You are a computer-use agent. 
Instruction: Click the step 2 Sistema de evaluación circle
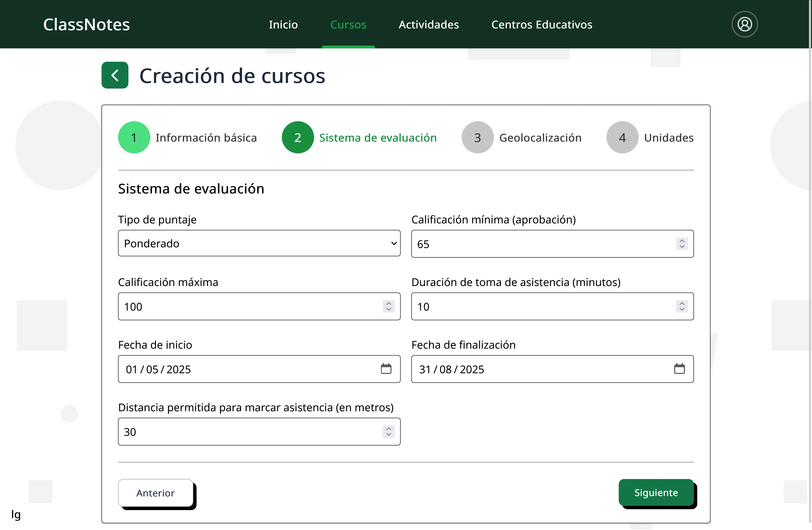click(x=298, y=137)
